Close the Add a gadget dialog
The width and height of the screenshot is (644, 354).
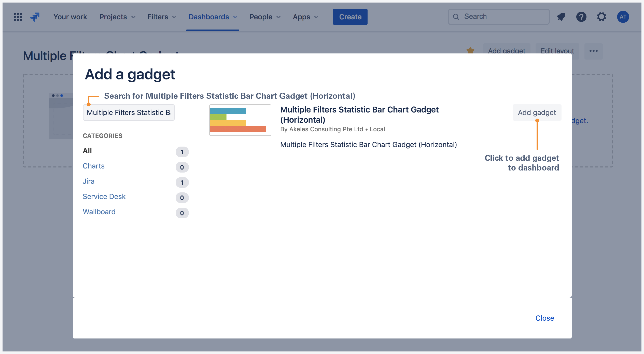[x=545, y=318]
